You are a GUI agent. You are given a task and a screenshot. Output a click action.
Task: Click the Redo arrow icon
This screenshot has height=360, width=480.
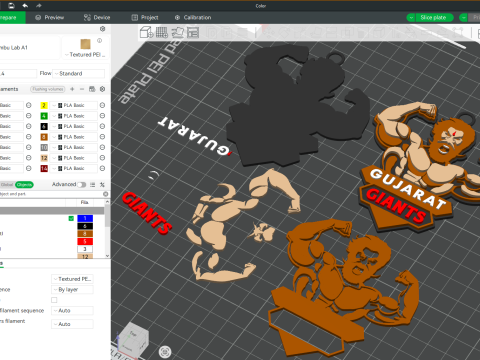pyautogui.click(x=39, y=6)
